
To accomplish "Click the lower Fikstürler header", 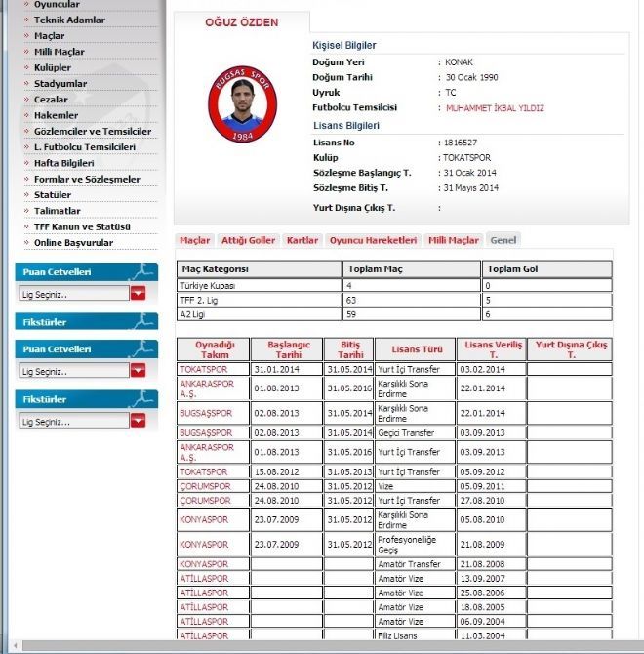I will 87,399.
